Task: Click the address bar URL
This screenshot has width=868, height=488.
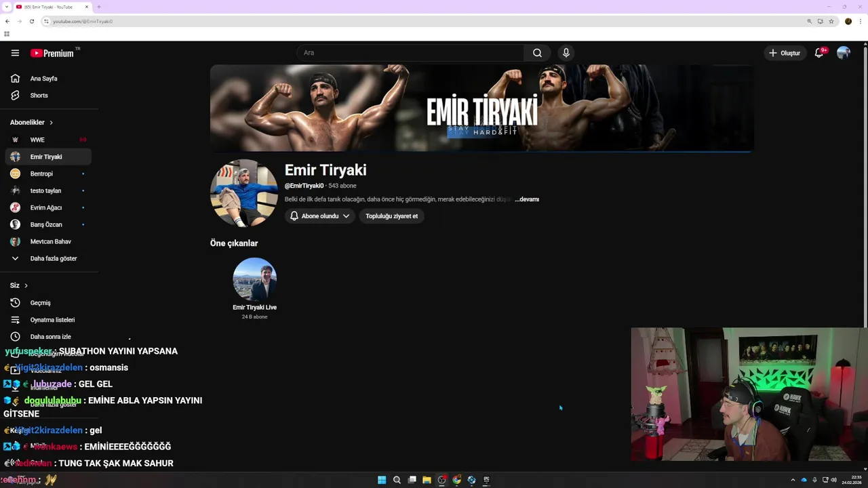Action: (83, 22)
